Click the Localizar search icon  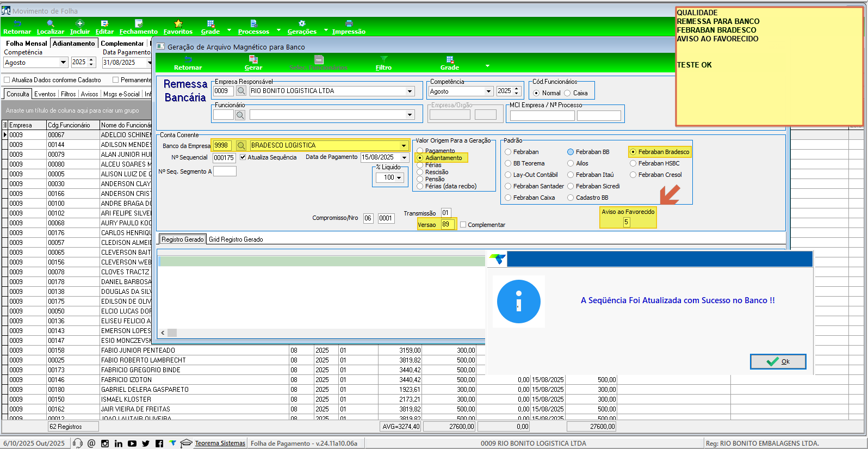pos(51,23)
